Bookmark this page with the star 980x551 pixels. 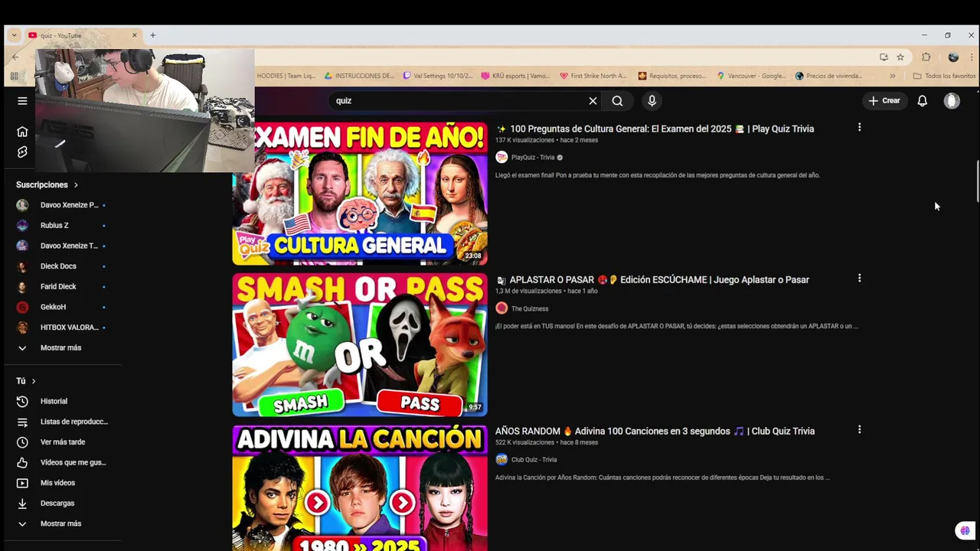click(x=900, y=57)
